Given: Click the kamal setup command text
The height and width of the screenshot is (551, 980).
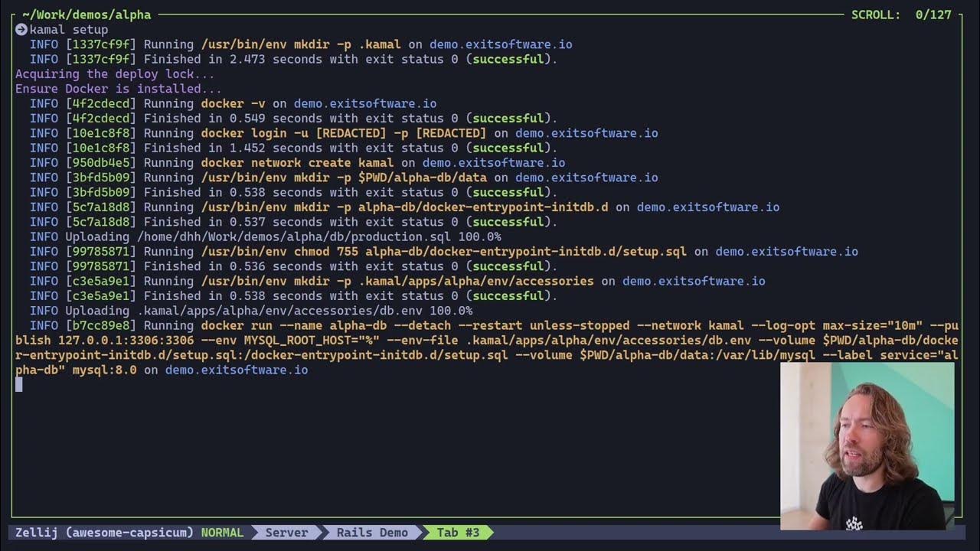Looking at the screenshot, I should tap(69, 30).
